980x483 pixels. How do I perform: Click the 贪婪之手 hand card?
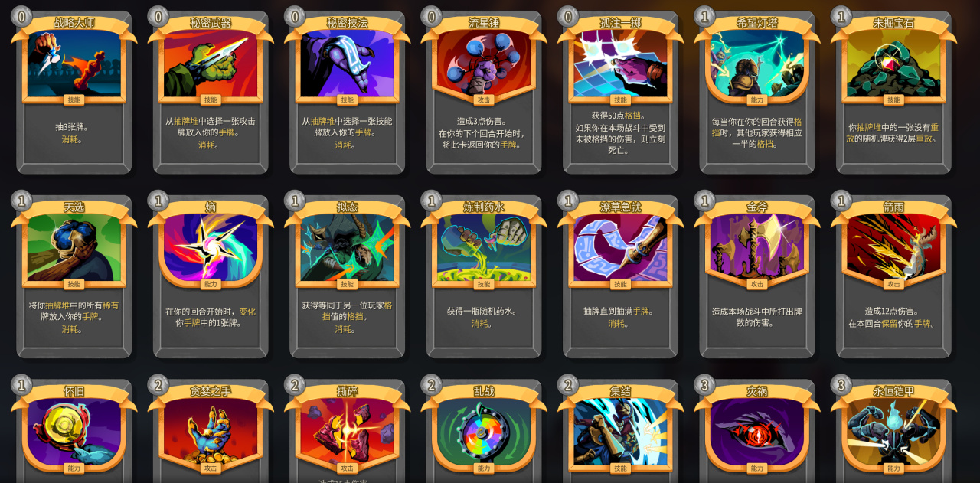tap(211, 429)
